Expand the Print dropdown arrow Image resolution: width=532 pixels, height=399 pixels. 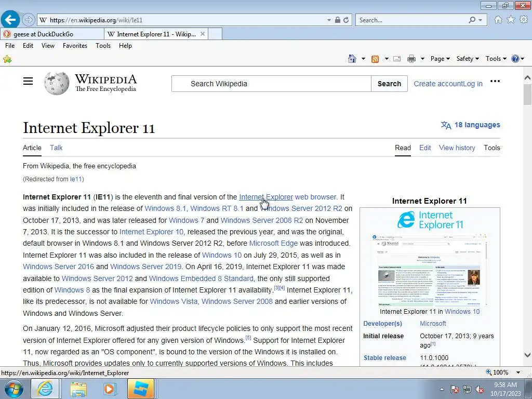pos(422,59)
